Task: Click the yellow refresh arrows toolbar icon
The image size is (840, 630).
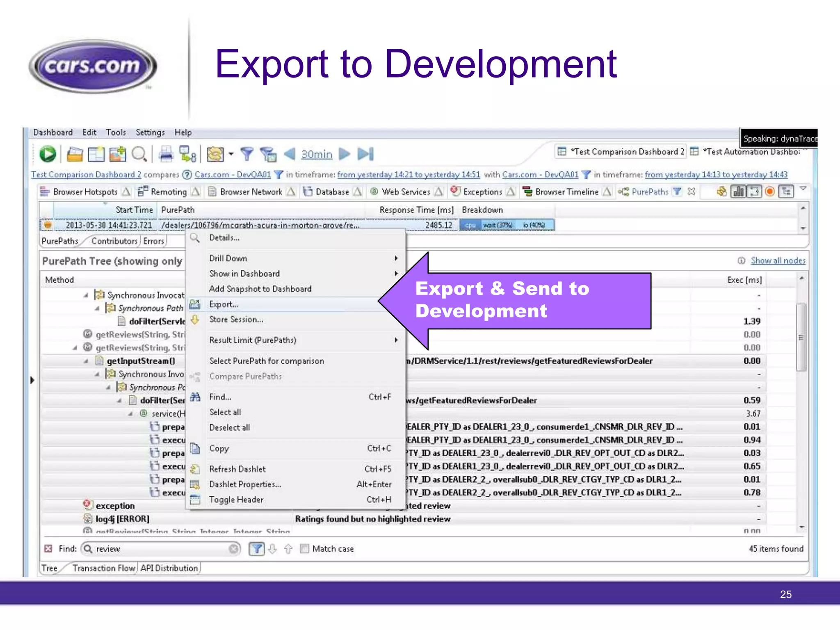Action: pyautogui.click(x=215, y=154)
